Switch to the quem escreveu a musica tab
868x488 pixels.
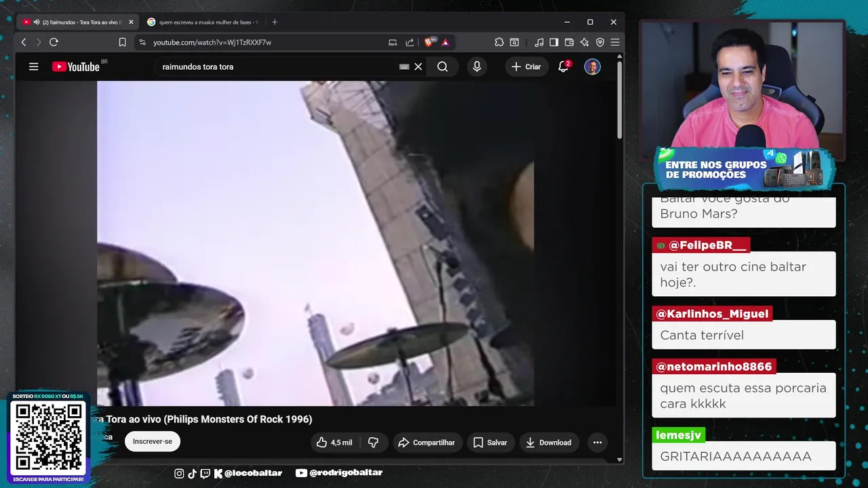(203, 22)
